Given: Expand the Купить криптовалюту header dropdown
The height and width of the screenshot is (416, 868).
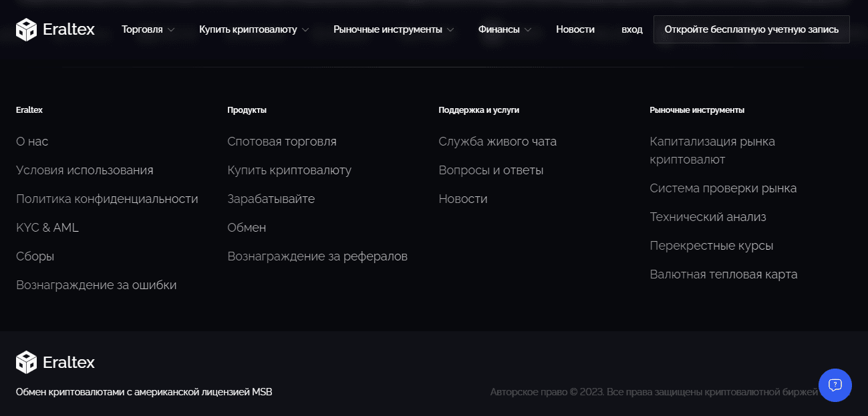Looking at the screenshot, I should tap(253, 29).
